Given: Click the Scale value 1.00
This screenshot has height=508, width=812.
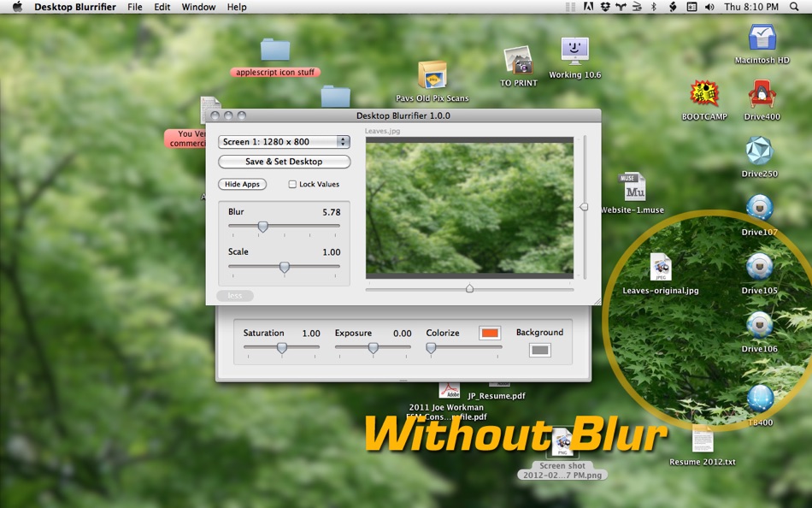Looking at the screenshot, I should click(332, 252).
